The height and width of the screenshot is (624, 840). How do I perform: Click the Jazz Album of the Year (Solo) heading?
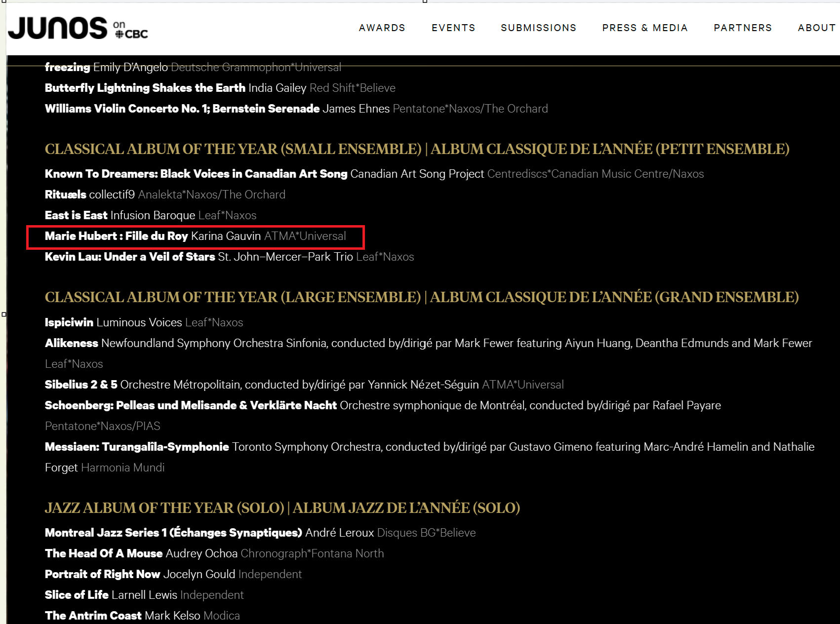point(282,508)
